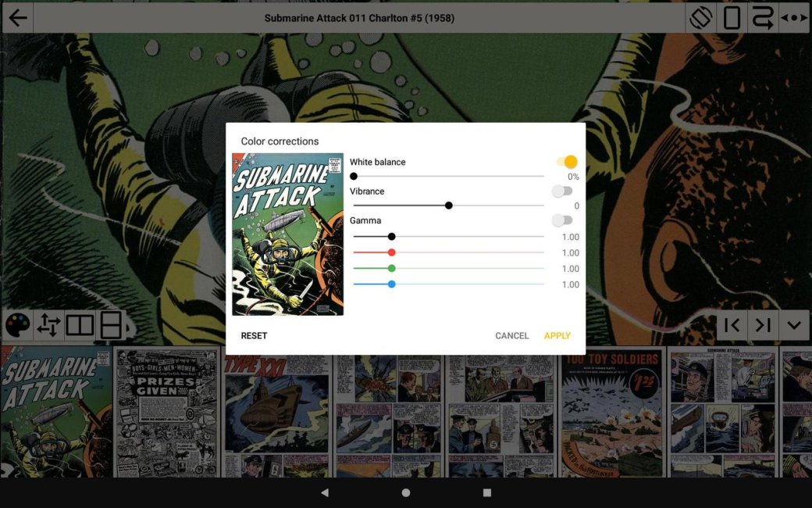Select the single page portrait icon
Viewport: 812px width, 508px height.
(x=732, y=18)
